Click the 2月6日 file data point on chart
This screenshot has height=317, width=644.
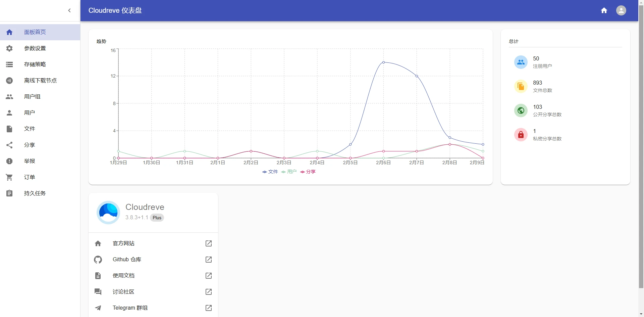click(383, 62)
